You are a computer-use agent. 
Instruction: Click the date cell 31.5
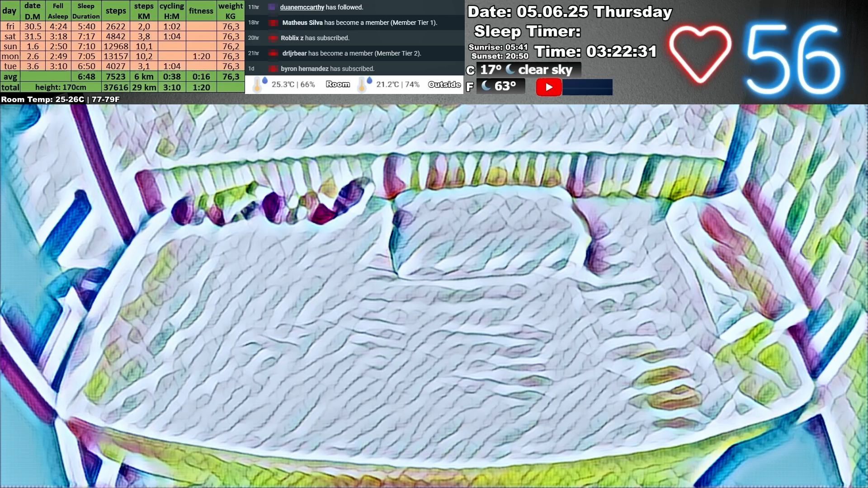(x=33, y=36)
